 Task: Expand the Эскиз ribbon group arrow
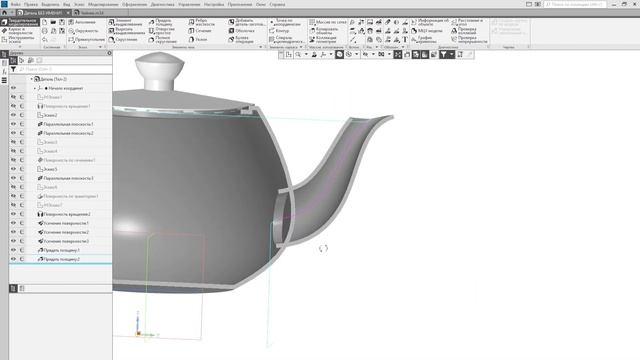pyautogui.click(x=100, y=47)
